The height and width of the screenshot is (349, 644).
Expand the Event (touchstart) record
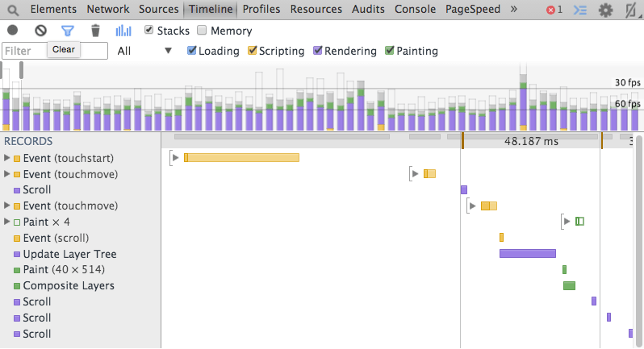click(x=7, y=158)
